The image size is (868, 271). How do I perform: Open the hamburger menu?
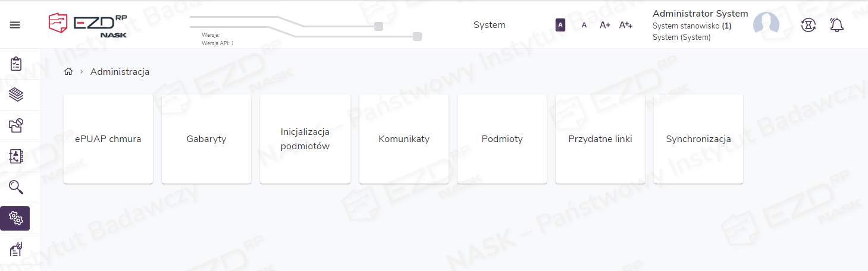point(15,25)
